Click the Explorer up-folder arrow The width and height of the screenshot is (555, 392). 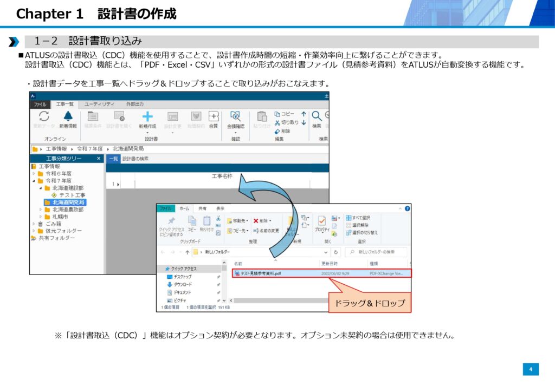[x=188, y=252]
